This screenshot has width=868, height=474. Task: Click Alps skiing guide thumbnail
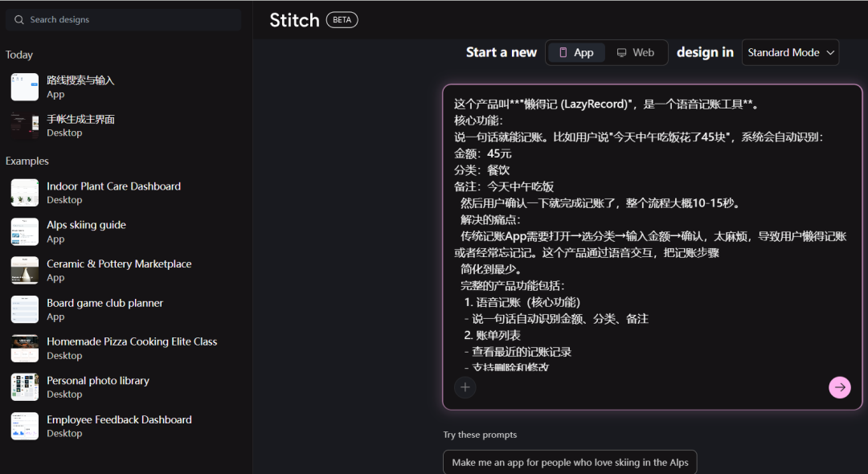point(25,231)
